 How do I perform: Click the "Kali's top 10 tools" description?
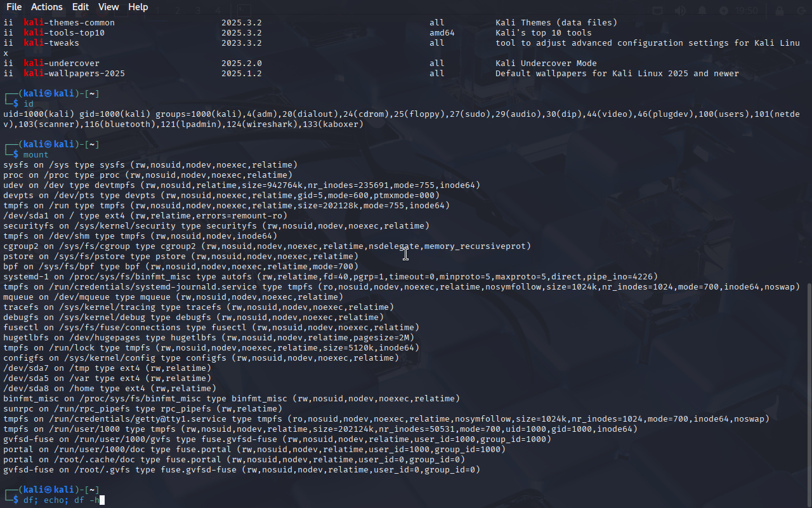544,33
